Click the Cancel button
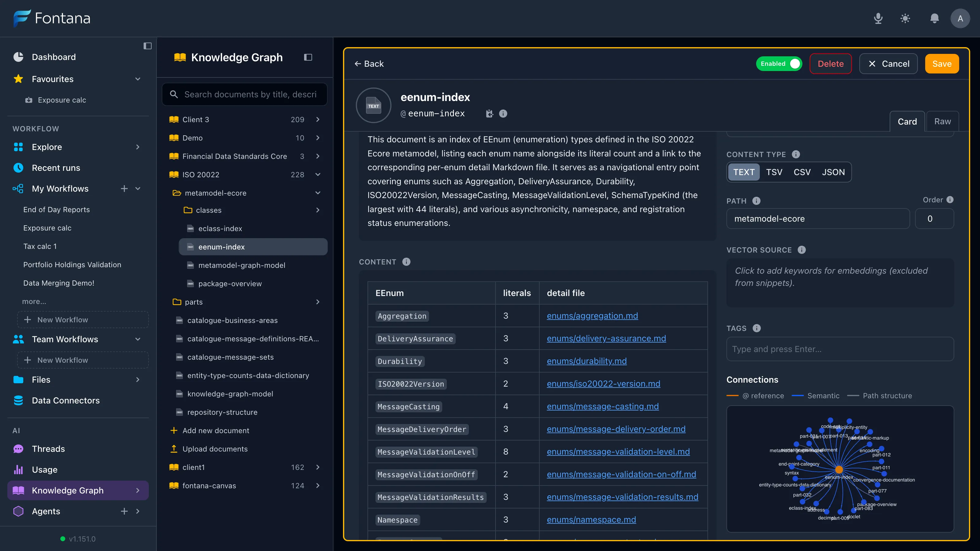Image resolution: width=980 pixels, height=551 pixels. coord(888,63)
